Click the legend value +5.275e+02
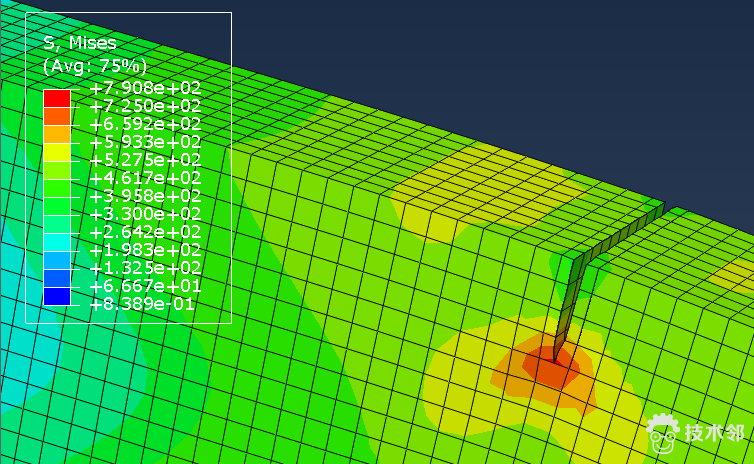Viewport: 754px width, 464px height. [145, 160]
